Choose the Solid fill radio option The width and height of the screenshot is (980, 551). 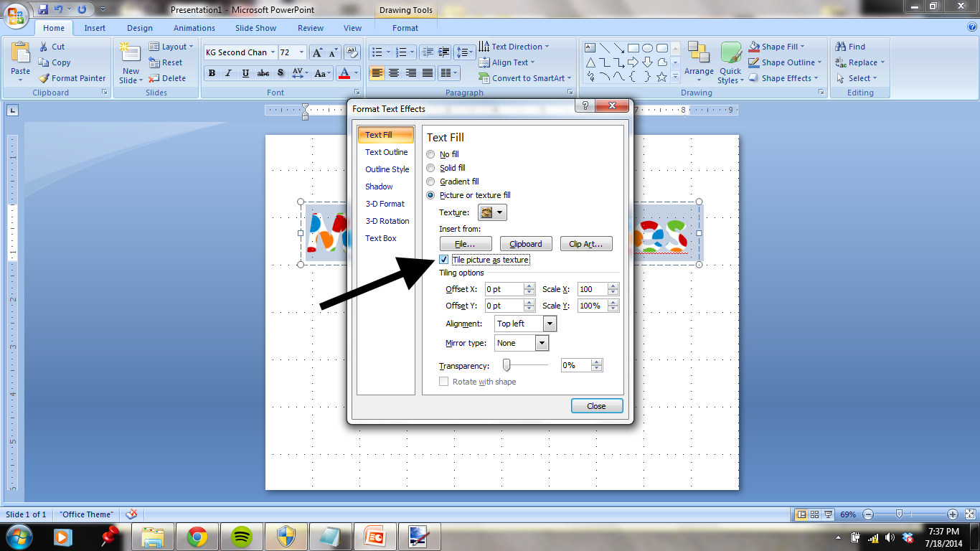pyautogui.click(x=430, y=168)
